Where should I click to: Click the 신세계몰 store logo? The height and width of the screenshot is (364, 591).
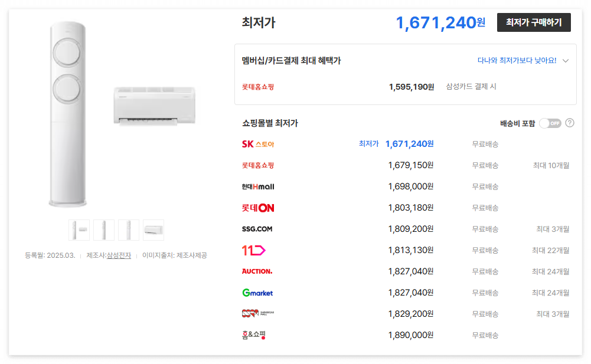(257, 313)
